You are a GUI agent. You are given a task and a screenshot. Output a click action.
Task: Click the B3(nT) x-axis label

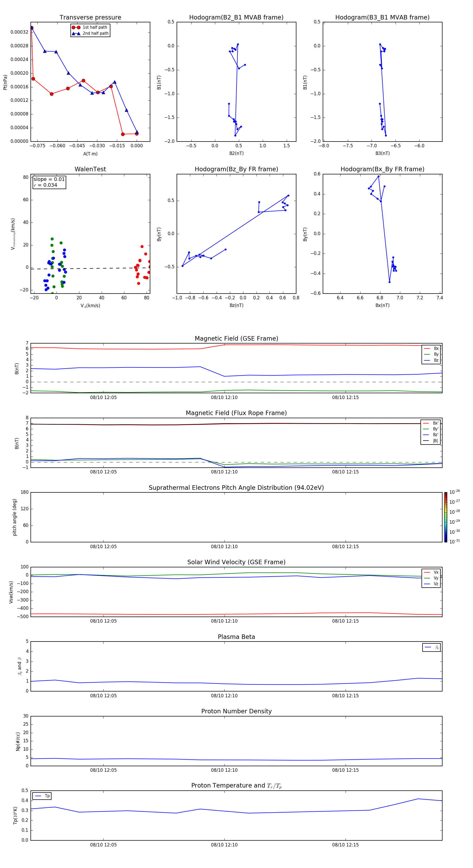tap(382, 153)
